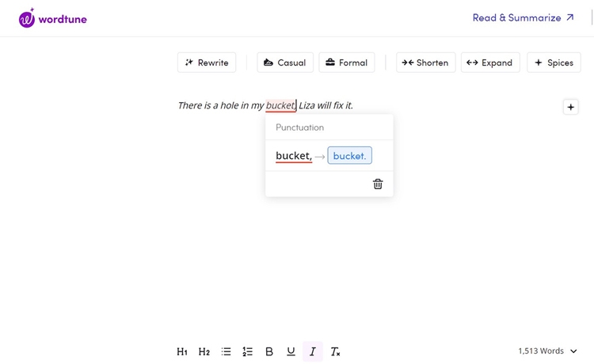The image size is (594, 364).
Task: Click the Wordtune logo icon
Action: [x=27, y=17]
